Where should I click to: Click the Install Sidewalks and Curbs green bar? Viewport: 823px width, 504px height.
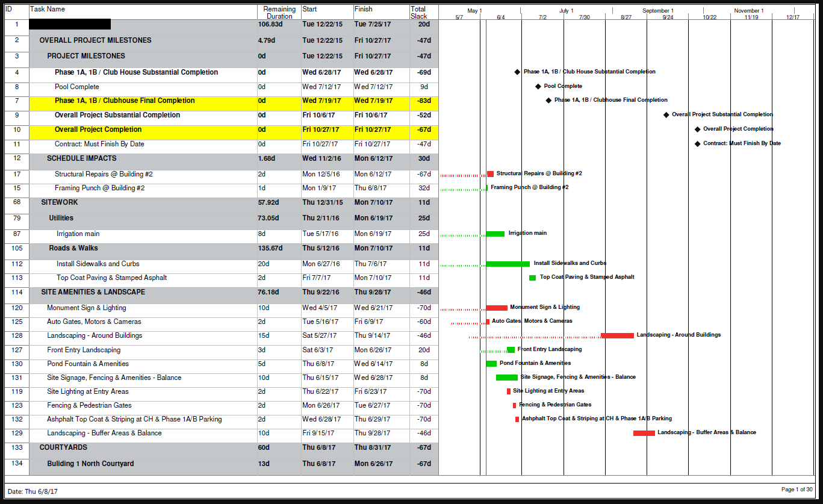(508, 263)
